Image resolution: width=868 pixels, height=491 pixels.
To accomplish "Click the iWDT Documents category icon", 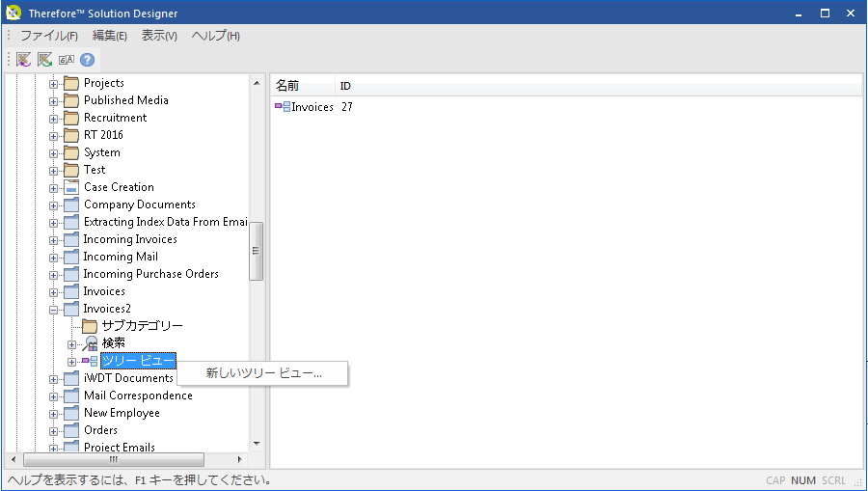I will (70, 378).
